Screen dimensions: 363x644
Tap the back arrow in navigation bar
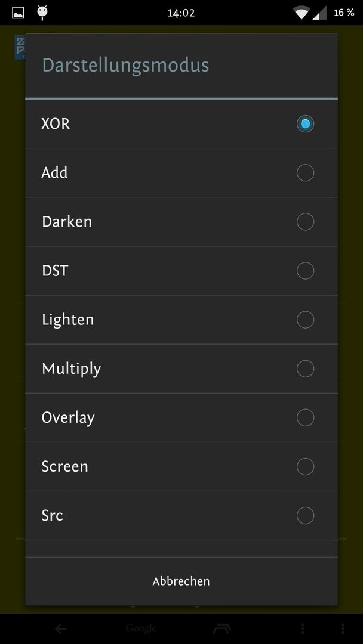(60, 628)
